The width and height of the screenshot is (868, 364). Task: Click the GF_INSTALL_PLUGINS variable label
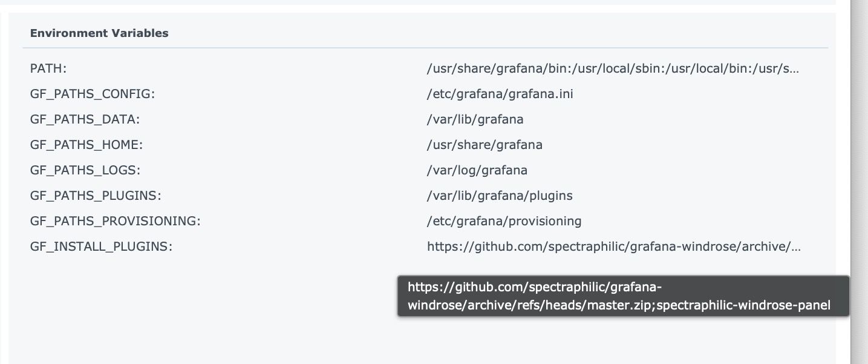(101, 247)
